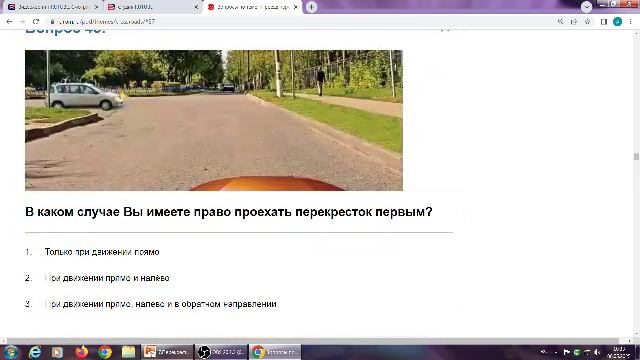640x360 pixels.
Task: Open the Chrome profile avatar
Action: click(617, 22)
